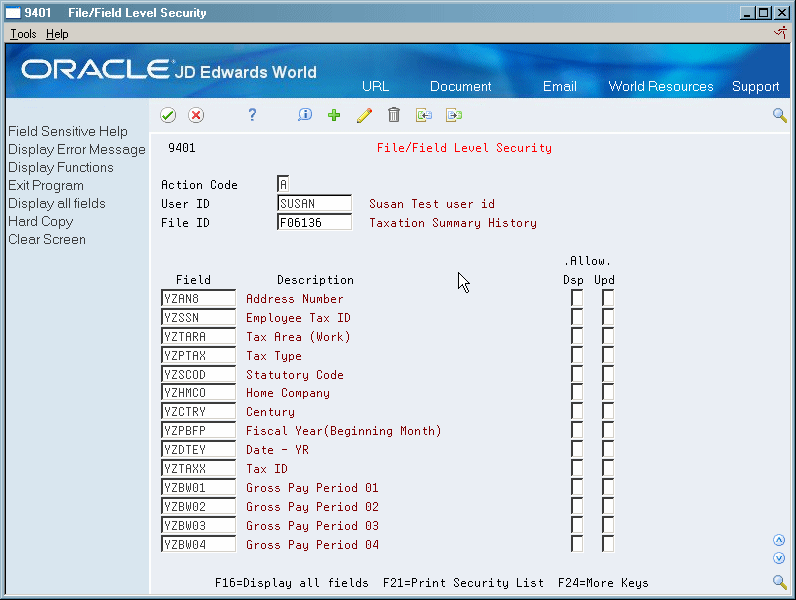
Task: Click 'Fiscal Year(Beginning Month)' description
Action: tap(344, 431)
